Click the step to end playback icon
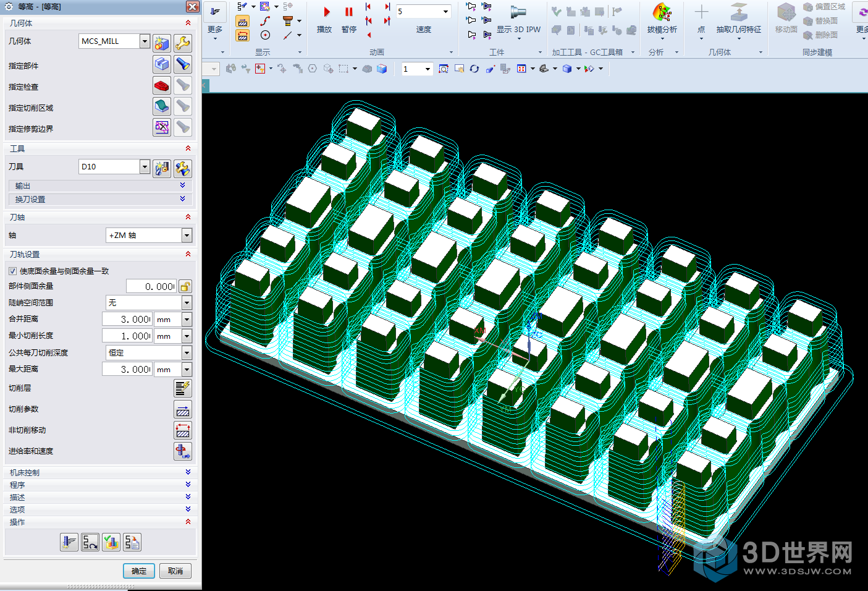 (x=387, y=6)
